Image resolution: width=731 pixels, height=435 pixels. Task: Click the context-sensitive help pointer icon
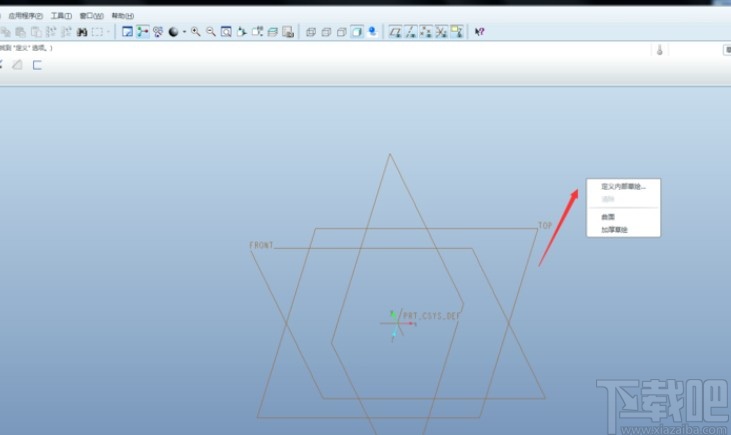click(x=480, y=32)
